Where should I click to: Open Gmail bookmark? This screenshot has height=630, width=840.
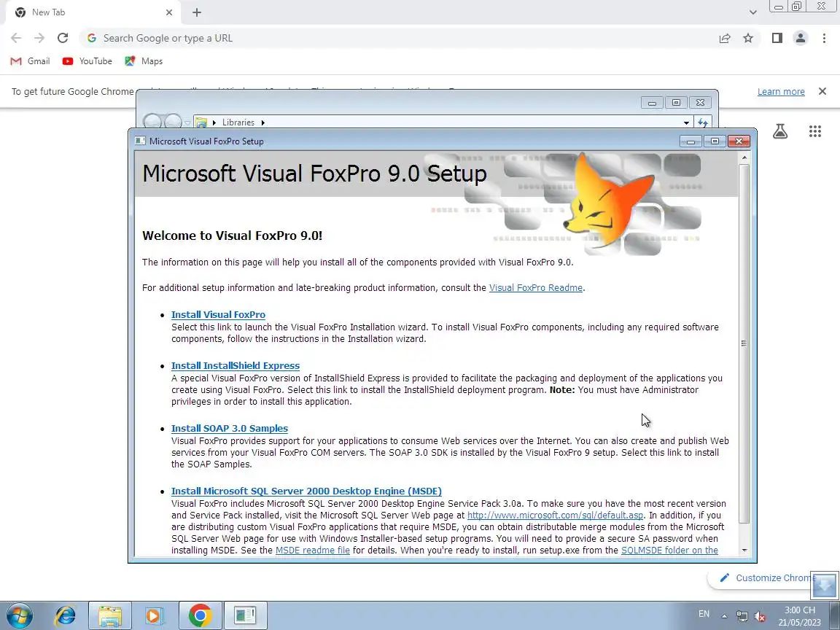point(31,61)
